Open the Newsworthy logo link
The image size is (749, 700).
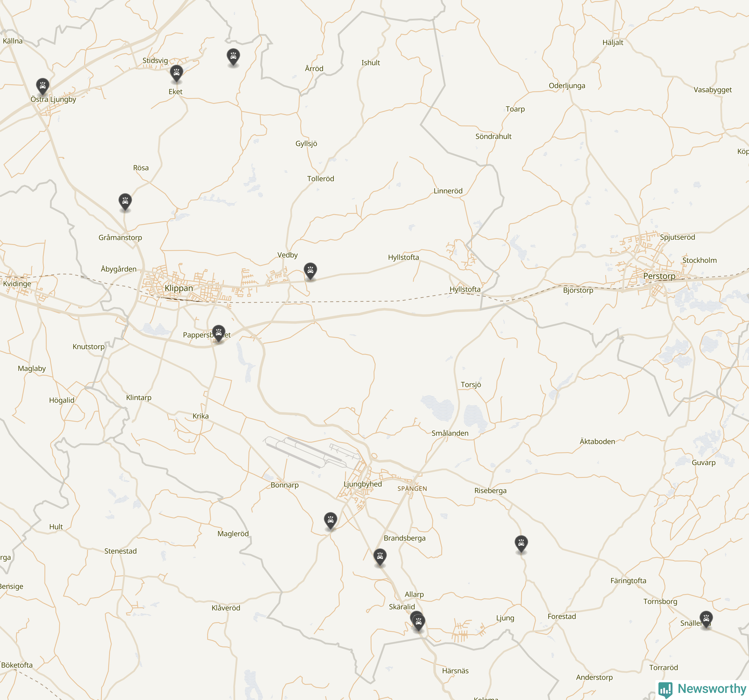(x=702, y=689)
